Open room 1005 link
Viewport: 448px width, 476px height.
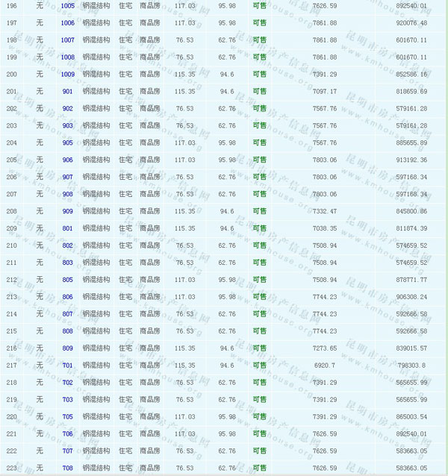pyautogui.click(x=67, y=5)
